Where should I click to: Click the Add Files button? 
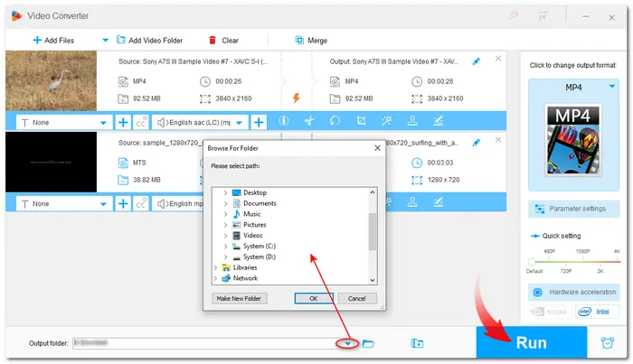[53, 41]
